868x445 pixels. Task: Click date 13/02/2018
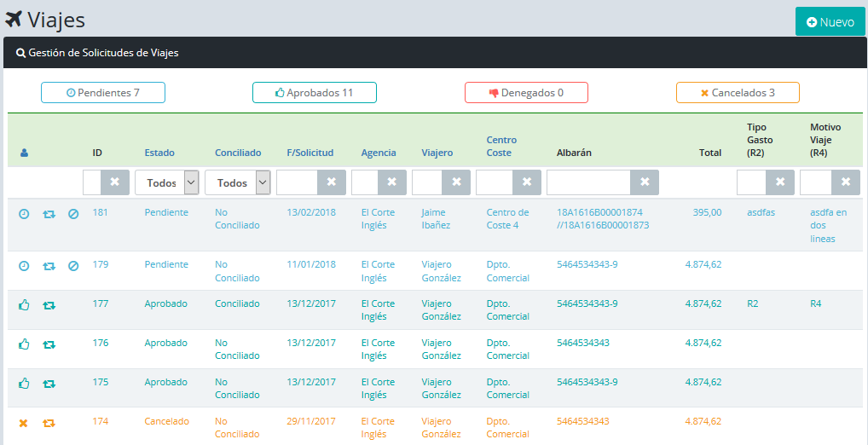[311, 212]
